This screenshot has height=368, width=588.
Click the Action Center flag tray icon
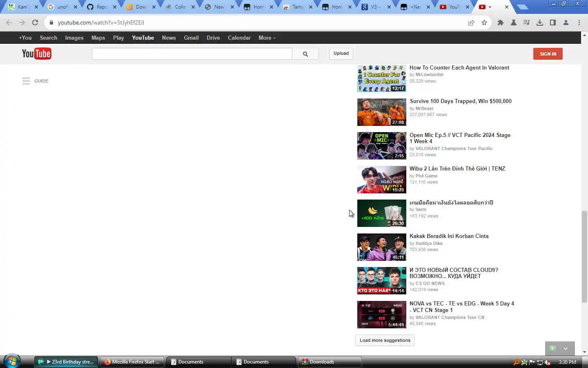[532, 362]
